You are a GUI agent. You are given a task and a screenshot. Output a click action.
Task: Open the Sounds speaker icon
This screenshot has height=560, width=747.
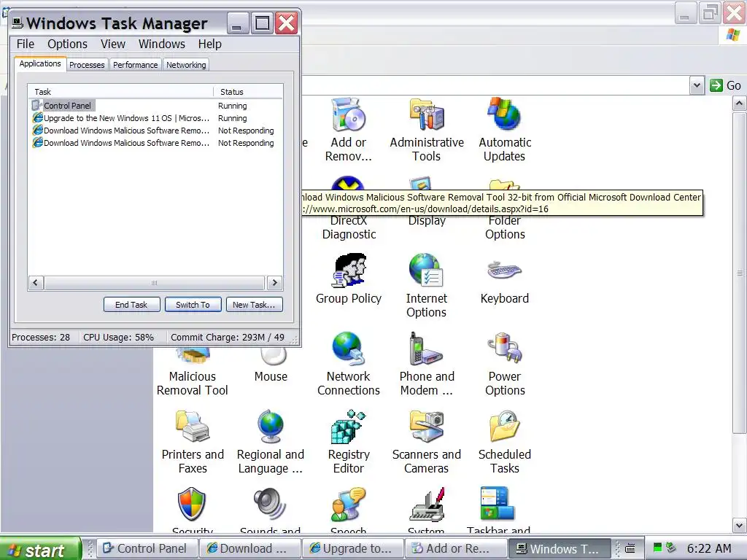[270, 505]
